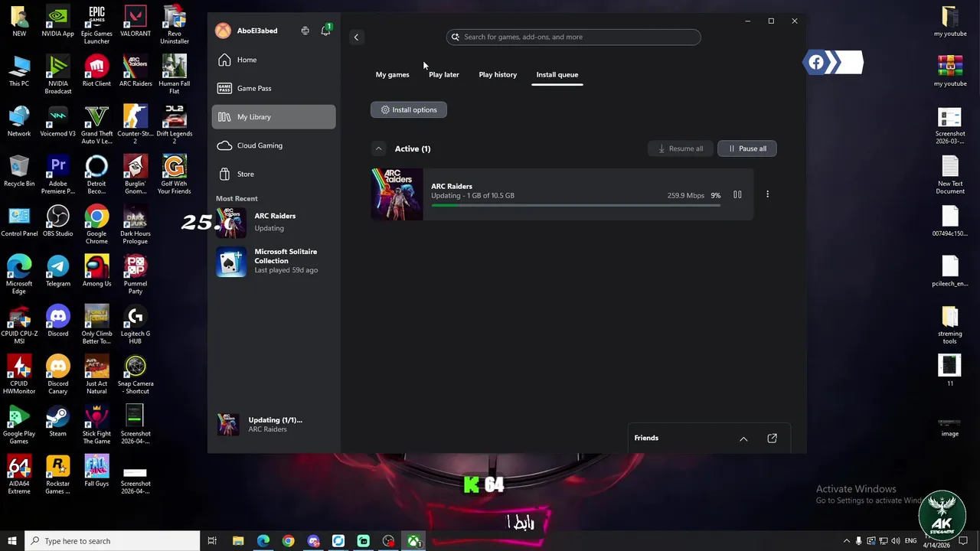
Task: Collapse the Active (1) section chevron
Action: click(378, 148)
